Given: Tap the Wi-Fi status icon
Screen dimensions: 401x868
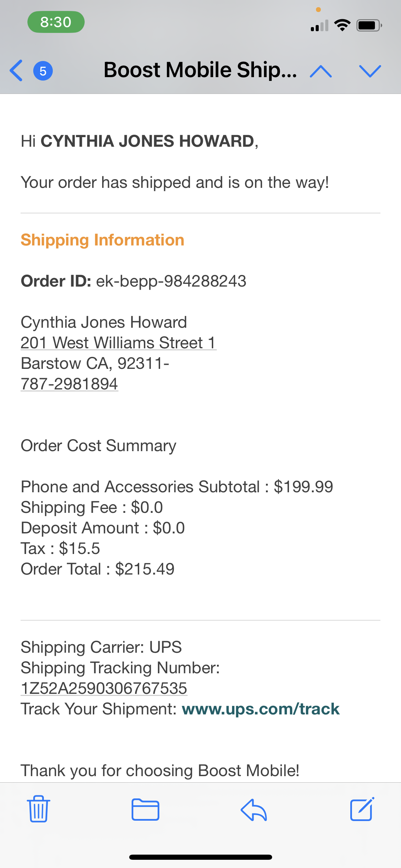Looking at the screenshot, I should pos(342,25).
